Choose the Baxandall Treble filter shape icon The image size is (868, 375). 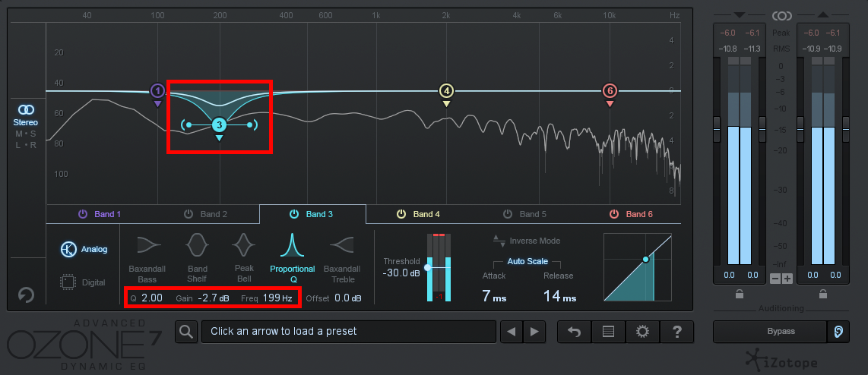point(342,244)
